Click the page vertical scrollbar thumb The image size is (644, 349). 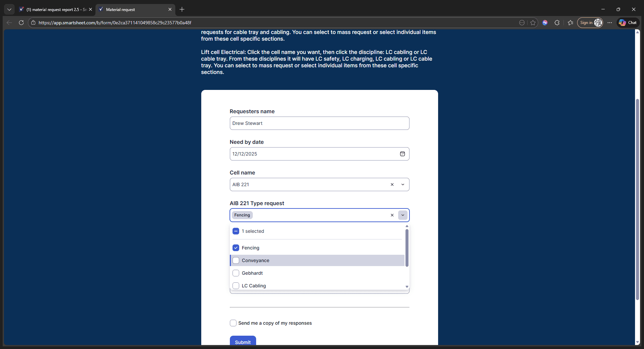pyautogui.click(x=637, y=199)
